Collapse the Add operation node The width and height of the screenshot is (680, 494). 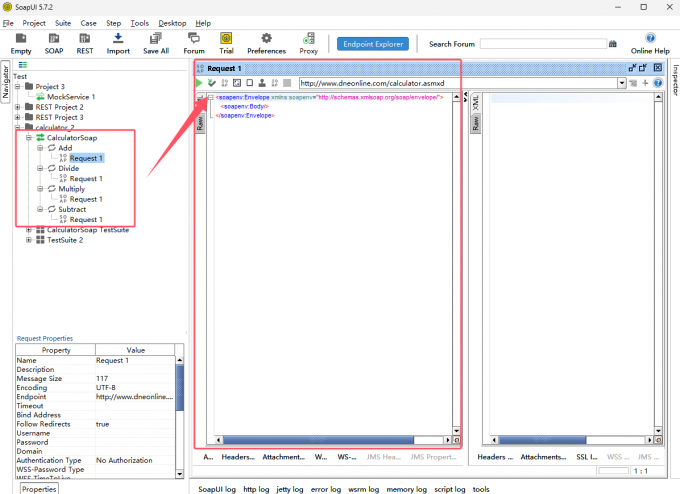[x=40, y=148]
